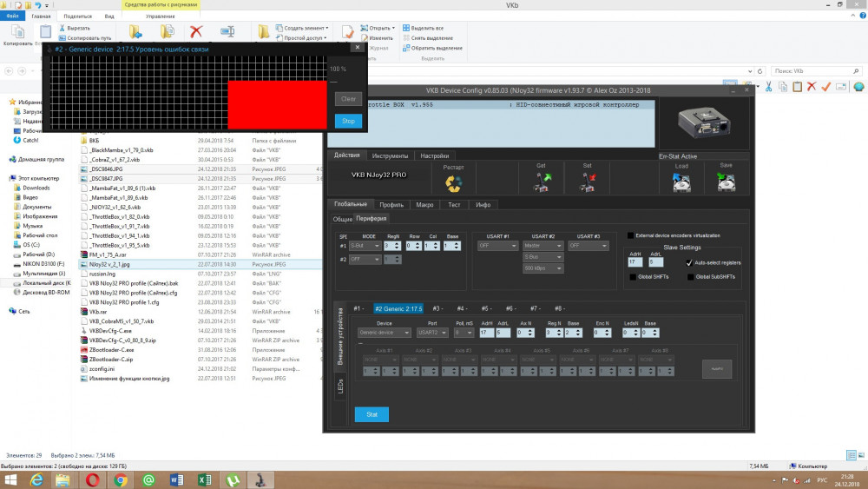Switch to the Общие sub-tab
The height and width of the screenshot is (489, 868).
(343, 219)
